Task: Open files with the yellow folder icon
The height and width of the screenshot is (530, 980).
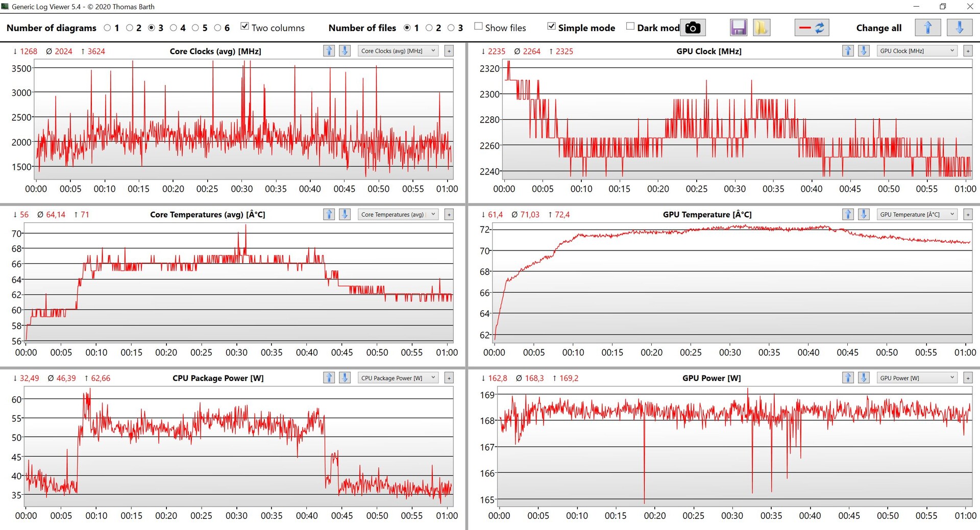Action: point(761,28)
